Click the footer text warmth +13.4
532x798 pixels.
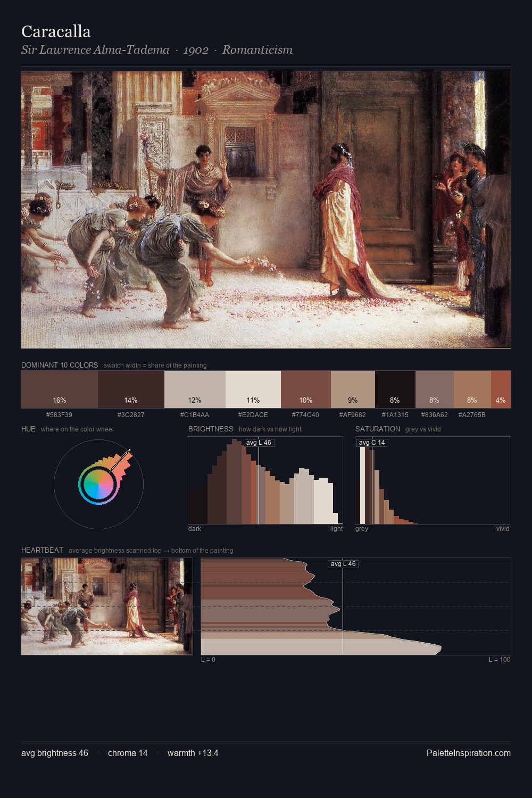click(193, 753)
